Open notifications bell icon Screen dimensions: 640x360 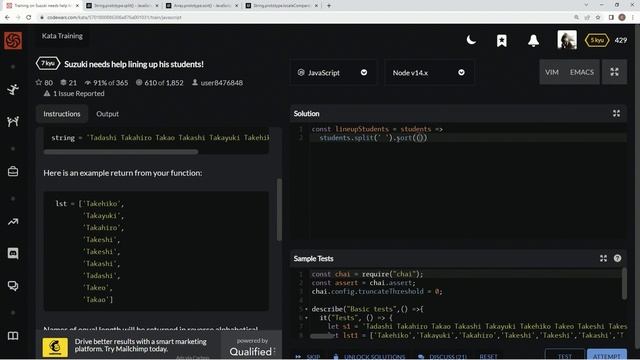[x=533, y=40]
